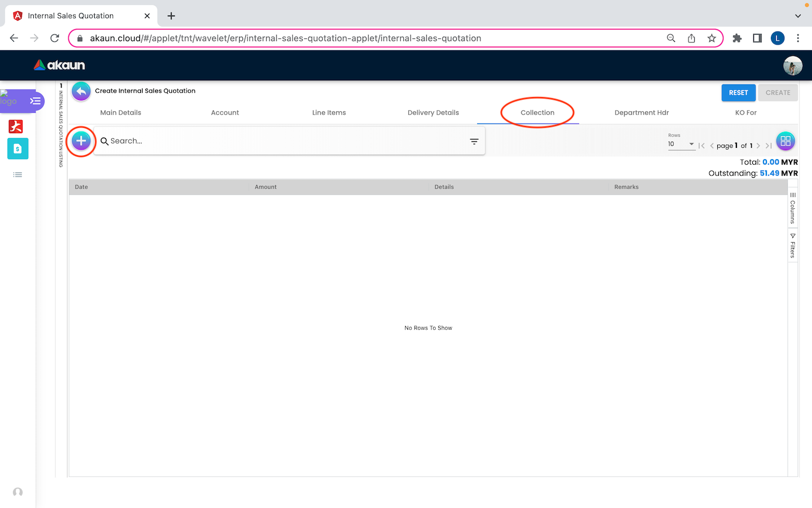This screenshot has width=812, height=508.
Task: Sort by the Remarks column header
Action: point(626,187)
